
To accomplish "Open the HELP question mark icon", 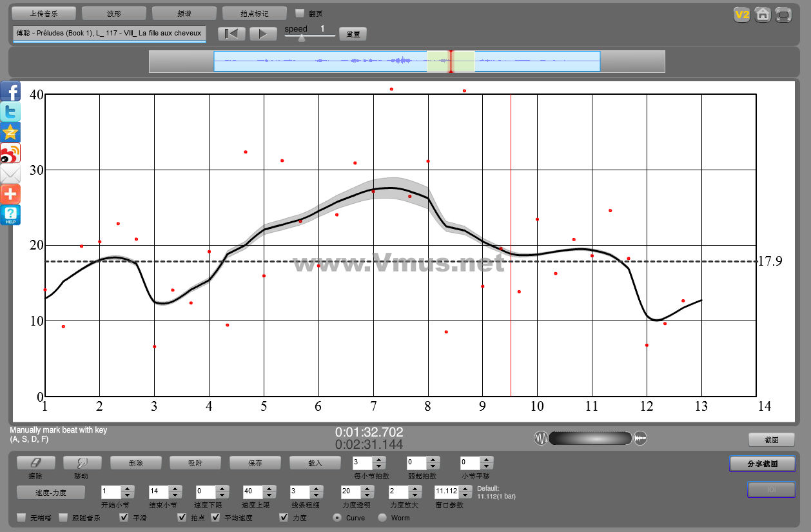I will (11, 215).
